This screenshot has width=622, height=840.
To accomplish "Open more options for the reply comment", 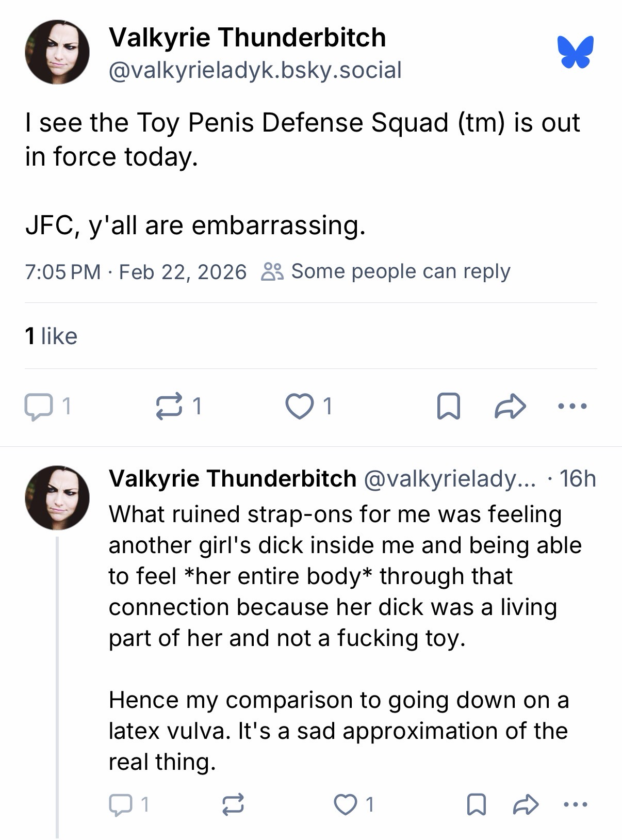I will pyautogui.click(x=576, y=804).
